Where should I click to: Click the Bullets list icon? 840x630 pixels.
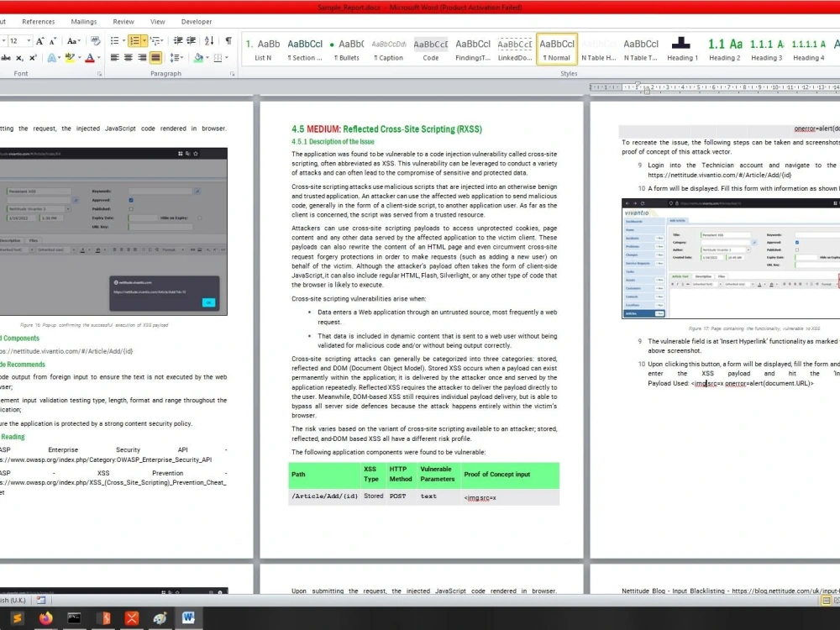point(114,40)
